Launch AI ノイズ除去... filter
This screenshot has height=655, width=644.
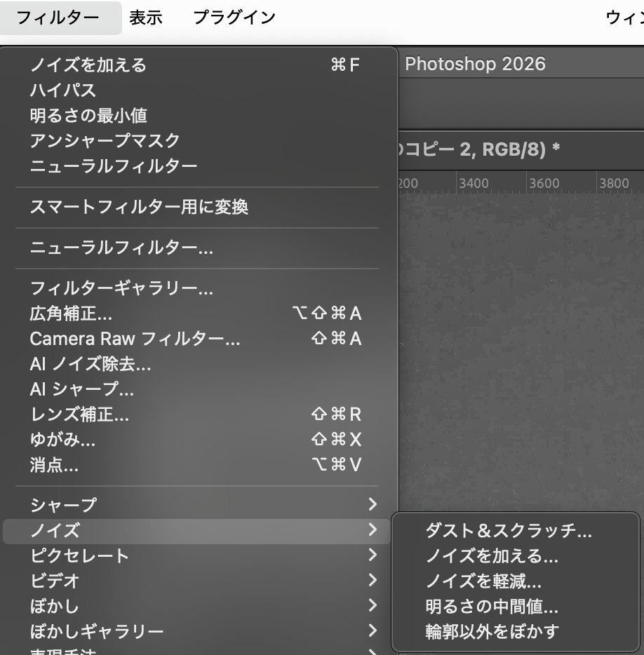pyautogui.click(x=90, y=364)
